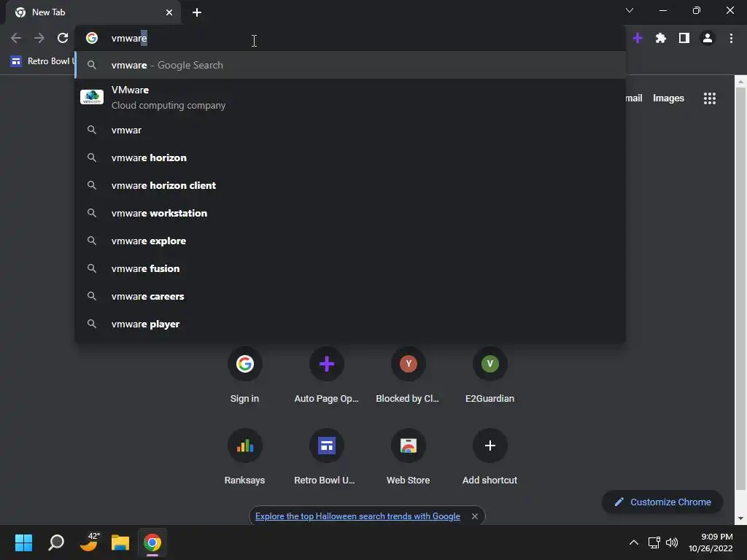Viewport: 747px width, 560px height.
Task: Toggle the side panel icon
Action: [684, 38]
